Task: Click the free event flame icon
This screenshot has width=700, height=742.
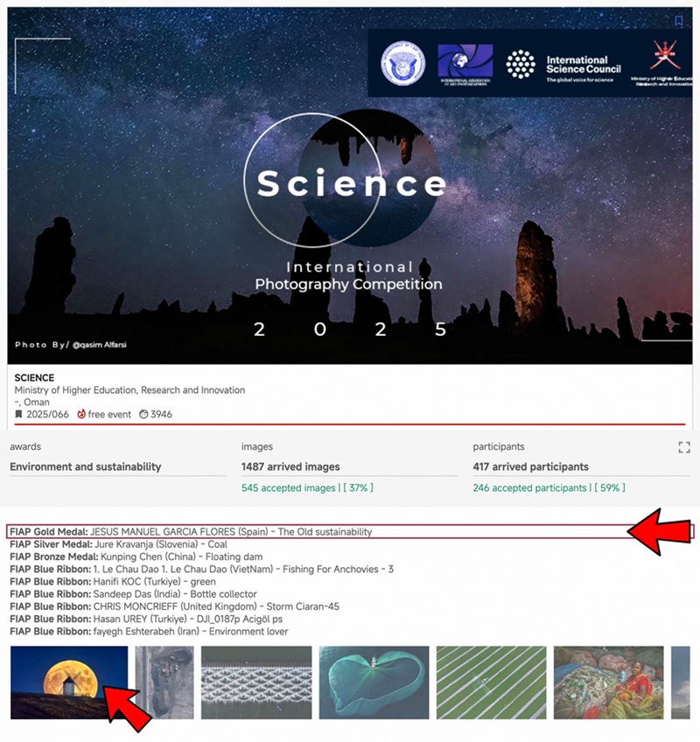Action: pyautogui.click(x=82, y=414)
